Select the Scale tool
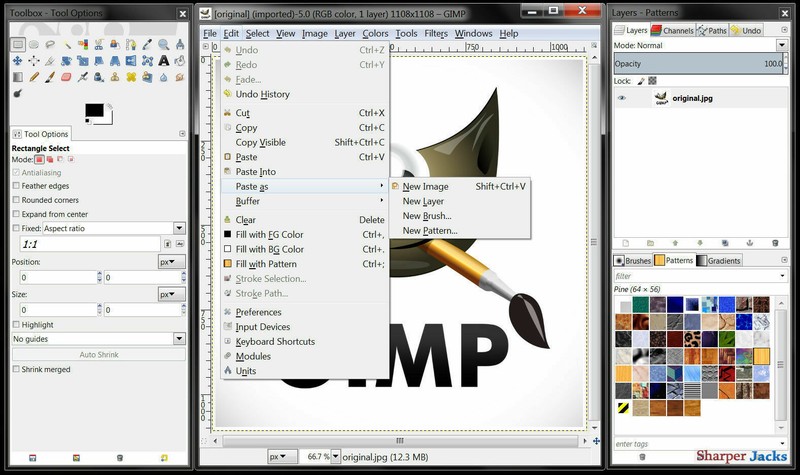Screen dimensions: 800x475 click(83, 61)
